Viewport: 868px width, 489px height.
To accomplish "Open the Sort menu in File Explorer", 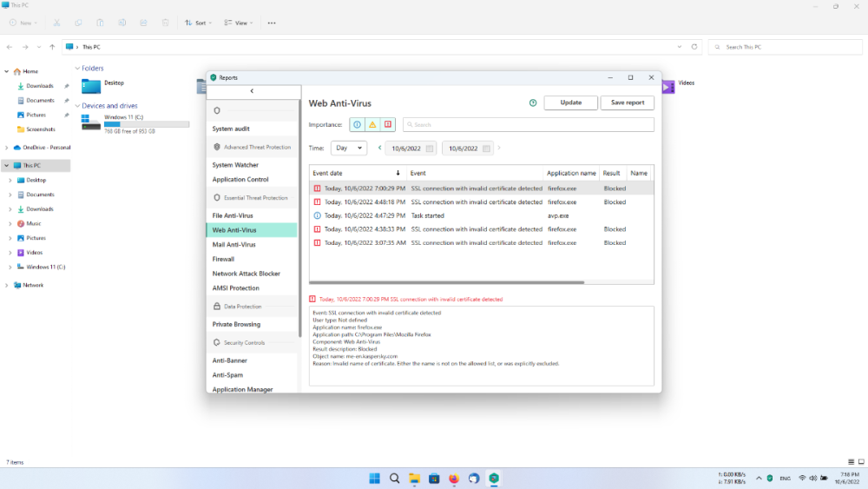I will coord(198,23).
